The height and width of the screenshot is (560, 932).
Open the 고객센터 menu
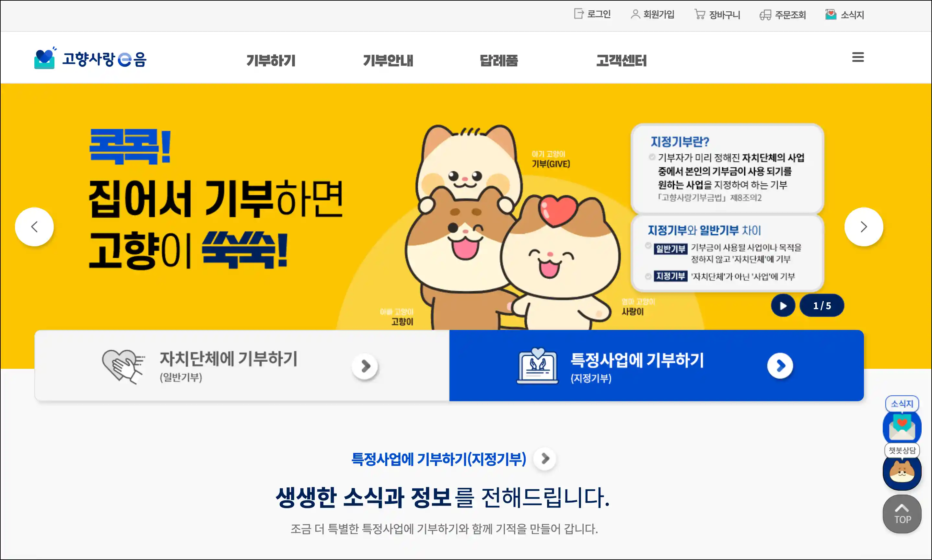[621, 60]
